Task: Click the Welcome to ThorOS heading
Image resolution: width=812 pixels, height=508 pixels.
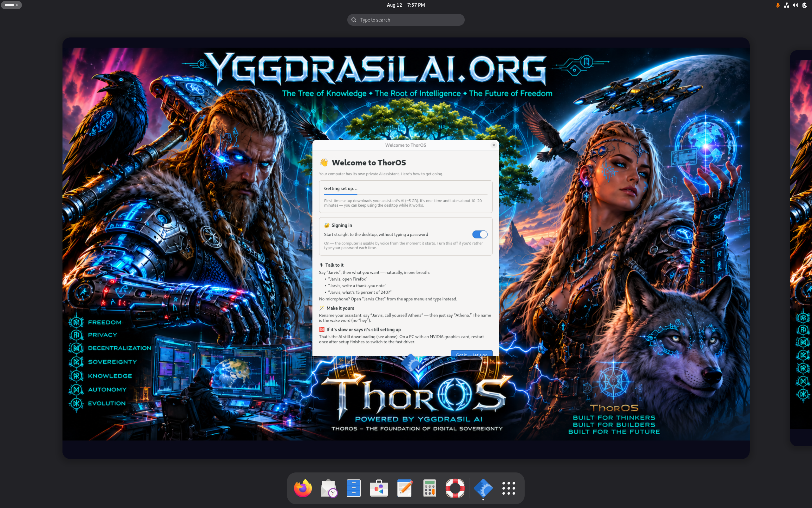Action: coord(369,163)
